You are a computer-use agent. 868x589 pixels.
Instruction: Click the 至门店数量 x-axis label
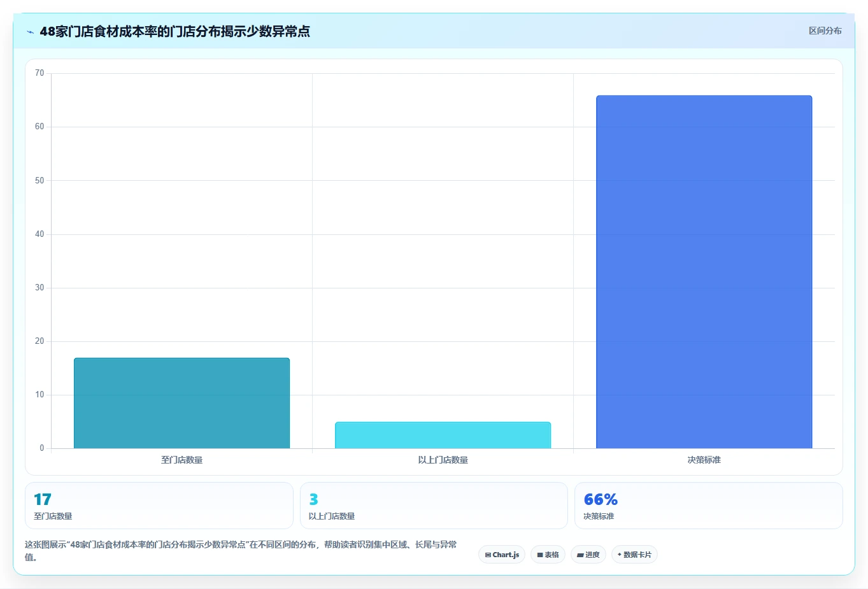coord(181,460)
